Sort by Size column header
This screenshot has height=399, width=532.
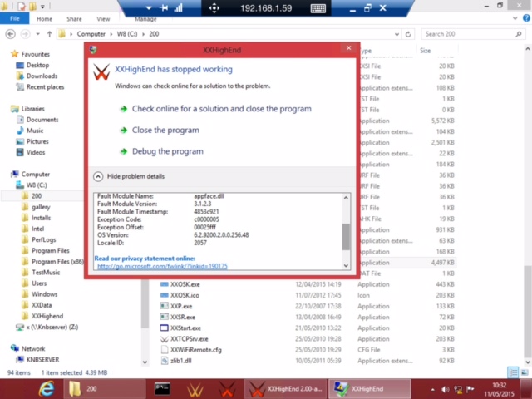436,51
